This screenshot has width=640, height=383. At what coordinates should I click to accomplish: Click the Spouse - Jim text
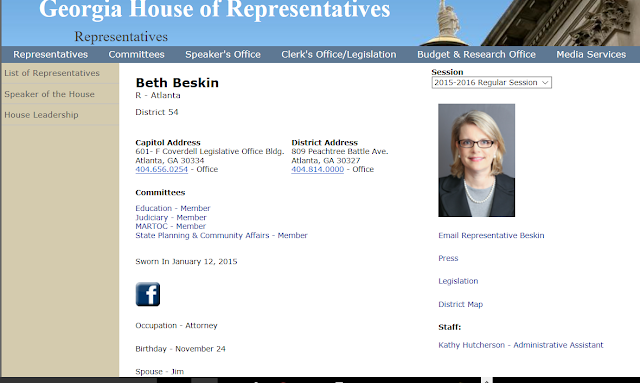pyautogui.click(x=160, y=372)
